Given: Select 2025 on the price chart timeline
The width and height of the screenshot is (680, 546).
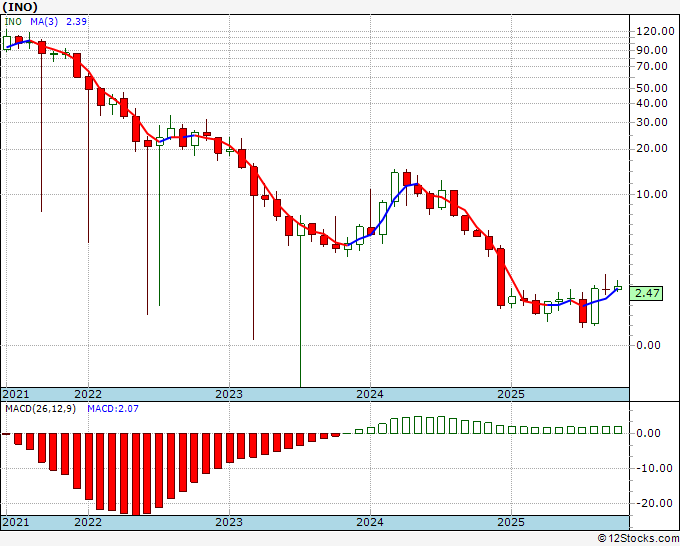Looking at the screenshot, I should coord(511,394).
